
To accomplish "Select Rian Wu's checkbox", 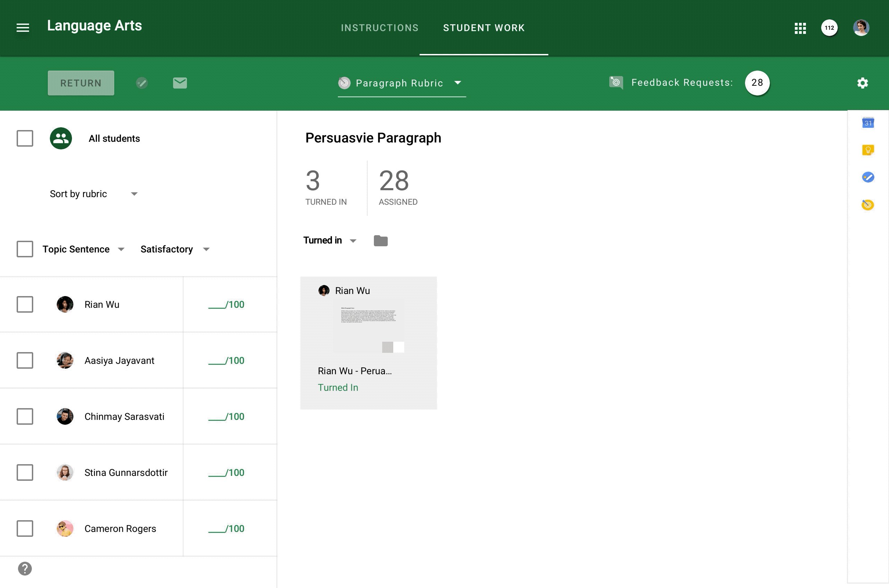I will pos(25,304).
